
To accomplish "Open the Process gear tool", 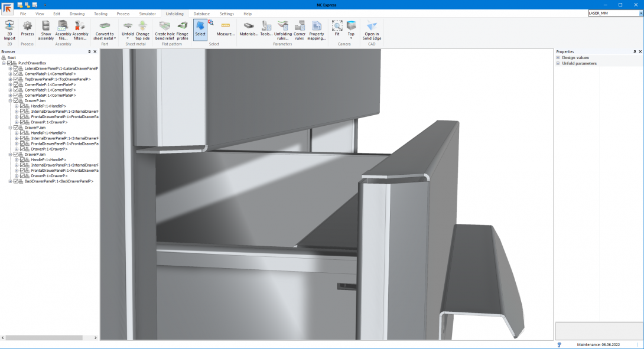I will click(x=27, y=30).
